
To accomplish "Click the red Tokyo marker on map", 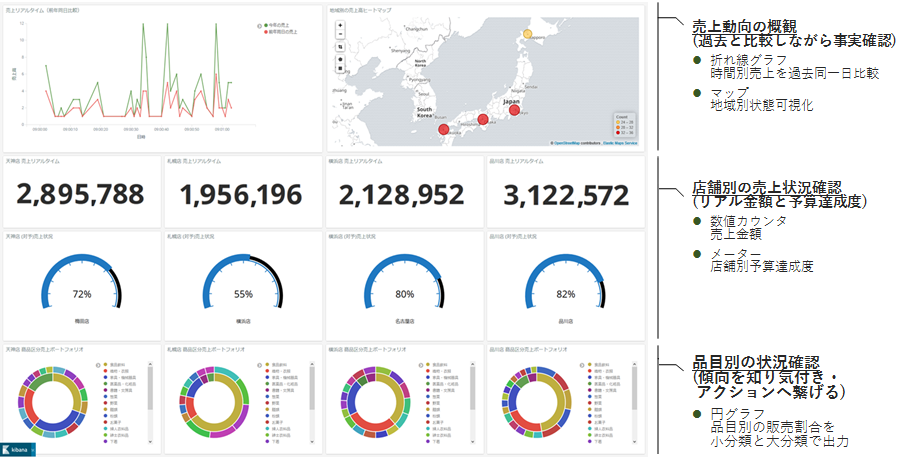I will click(x=514, y=110).
